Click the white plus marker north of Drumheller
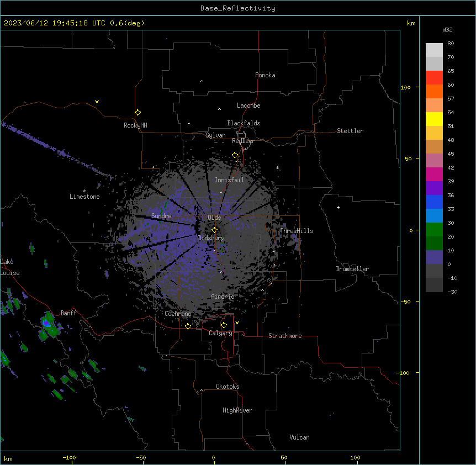This screenshot has width=476, height=465. tap(338, 207)
